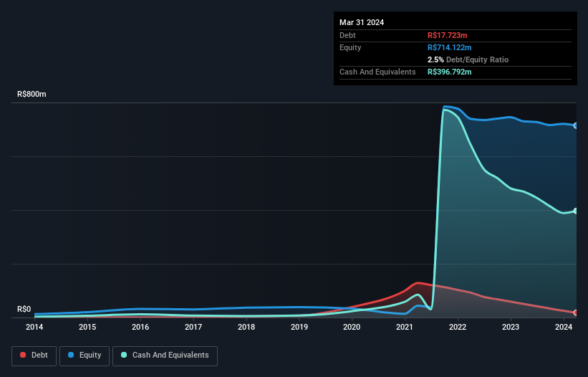This screenshot has width=588, height=377.
Task: Click the 2.5% Debt/Equity Ratio text
Action: [468, 59]
